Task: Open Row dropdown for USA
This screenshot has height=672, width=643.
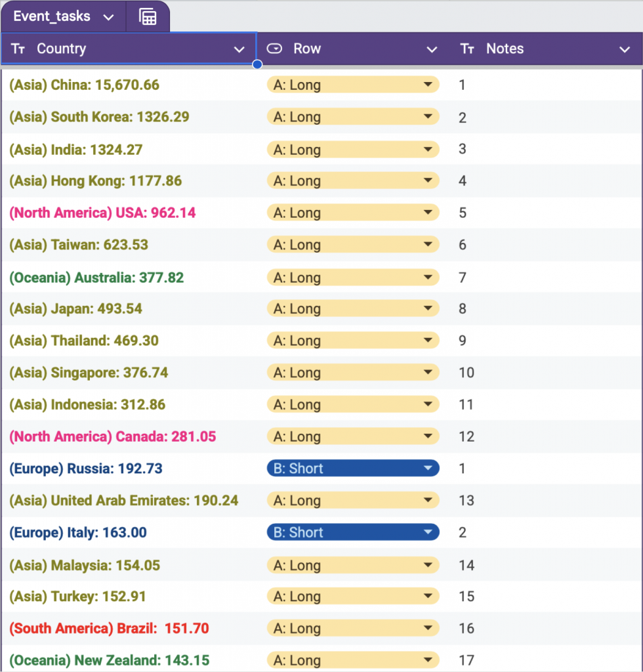Action: coord(428,213)
